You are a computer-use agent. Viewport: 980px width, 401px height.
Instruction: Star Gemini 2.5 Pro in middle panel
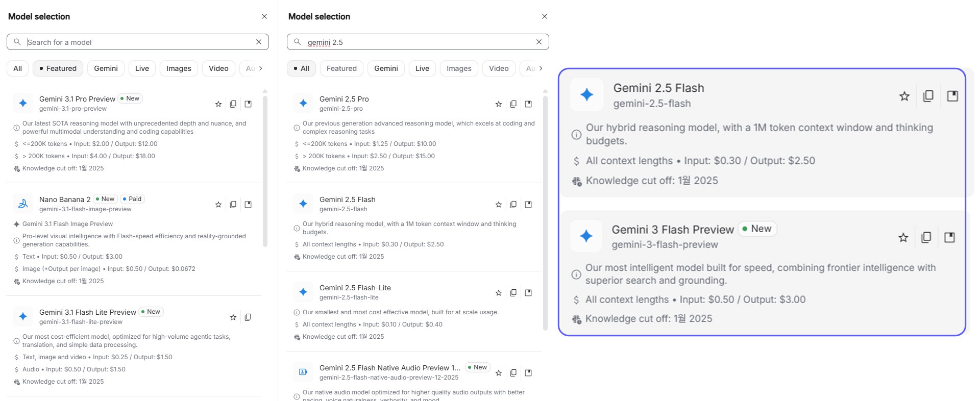[x=499, y=104]
